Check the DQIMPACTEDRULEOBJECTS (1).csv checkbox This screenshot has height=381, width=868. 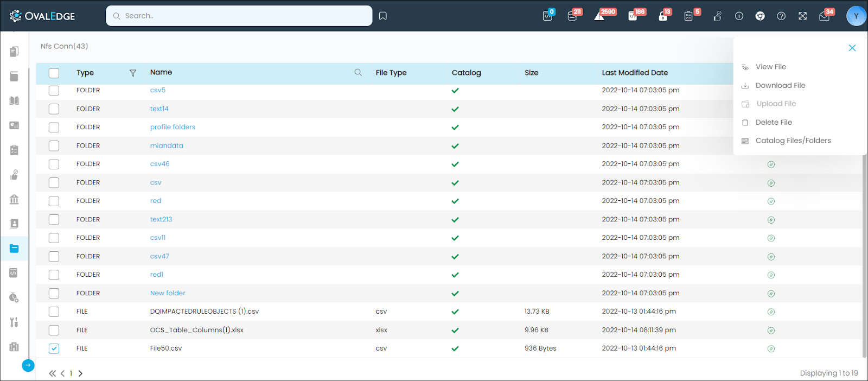[54, 312]
